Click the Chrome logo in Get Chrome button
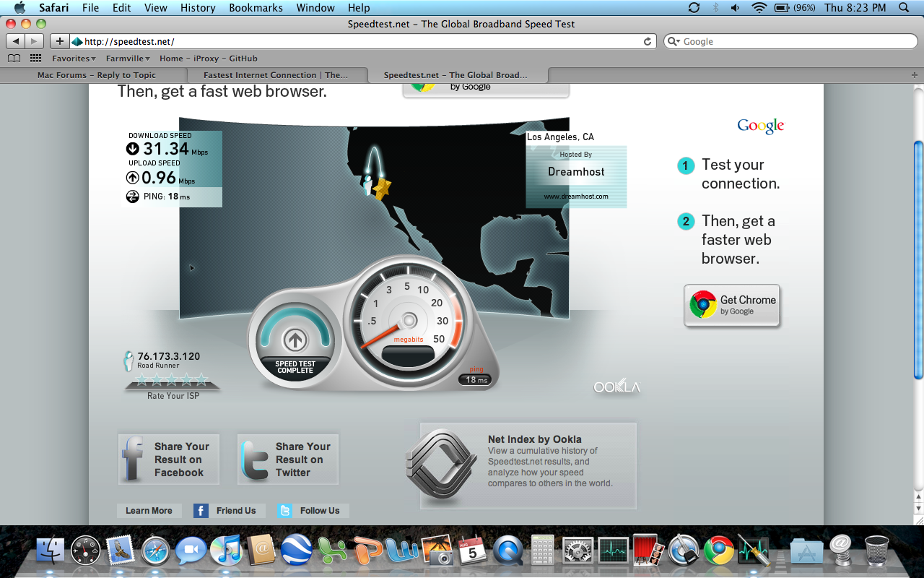 702,305
